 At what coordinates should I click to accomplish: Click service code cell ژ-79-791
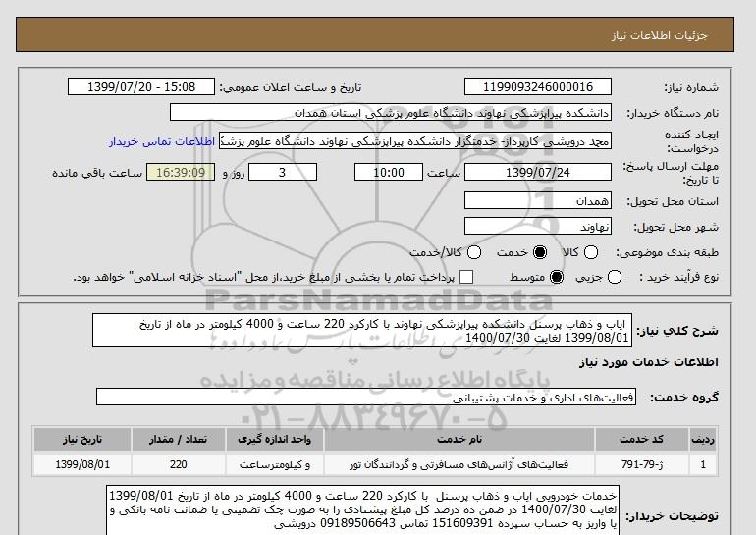pos(642,464)
